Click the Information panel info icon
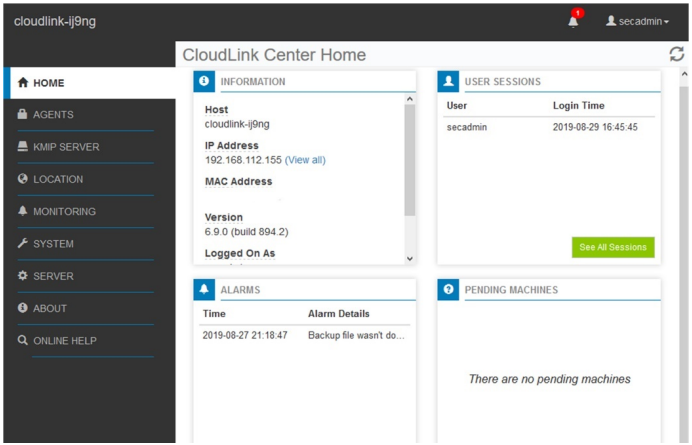The image size is (692, 445). click(x=204, y=81)
